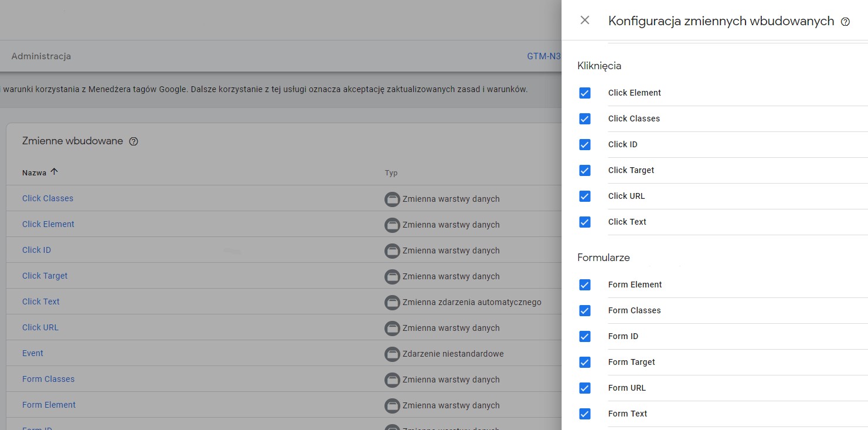Disable the Click Text checkbox

pyautogui.click(x=584, y=222)
